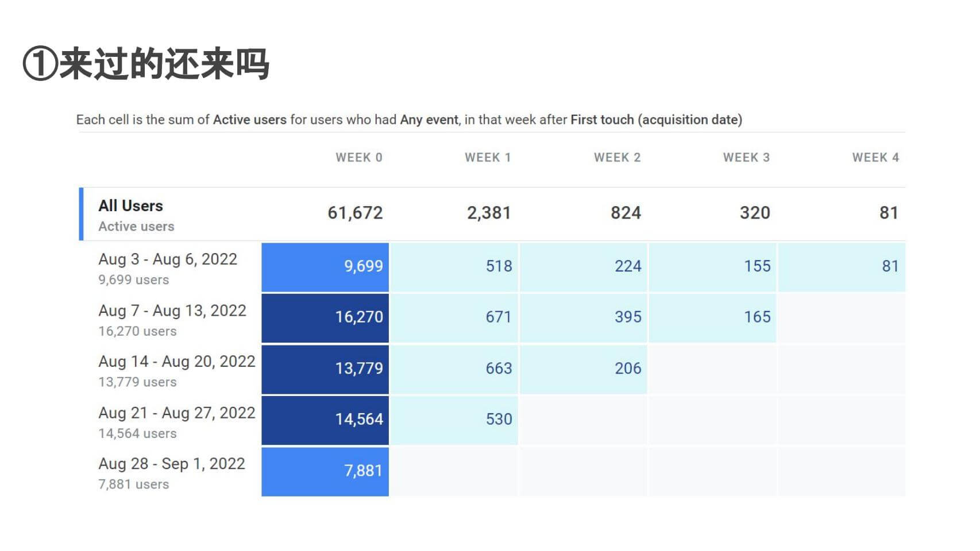Click the 2,381 total under Week 1
The image size is (980, 551).
pyautogui.click(x=488, y=213)
